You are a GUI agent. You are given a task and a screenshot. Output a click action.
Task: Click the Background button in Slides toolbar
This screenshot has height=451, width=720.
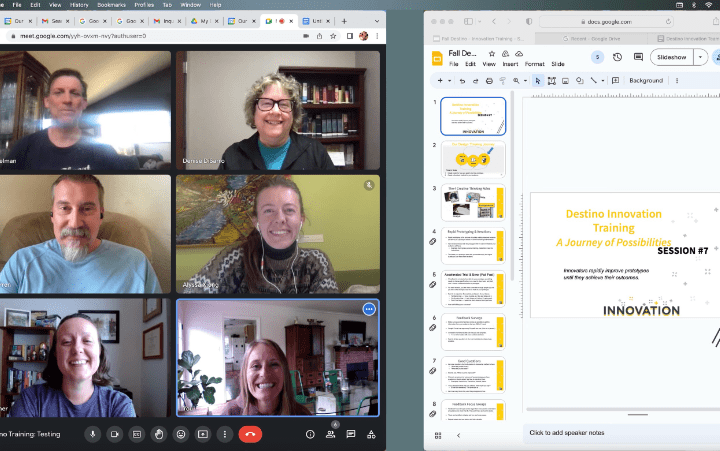click(646, 81)
